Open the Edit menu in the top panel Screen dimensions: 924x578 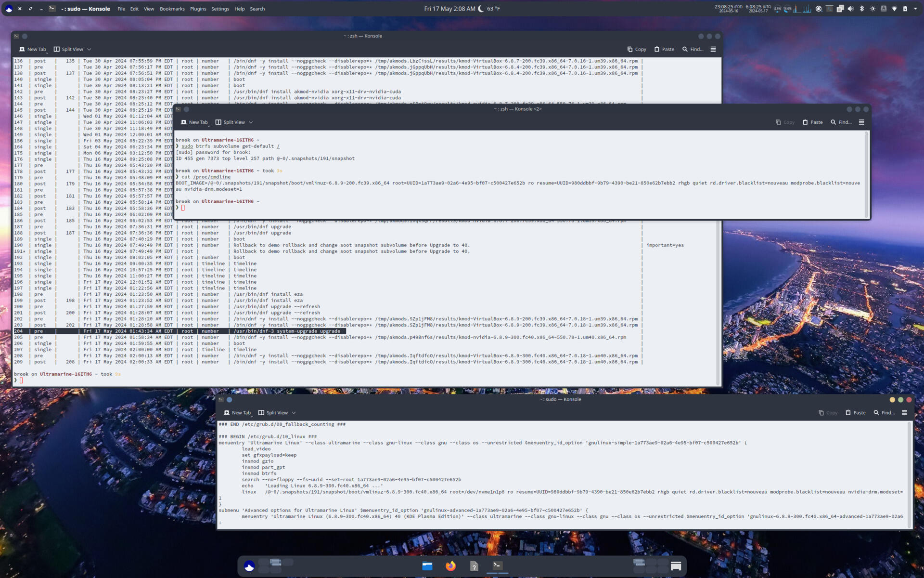[x=134, y=9]
